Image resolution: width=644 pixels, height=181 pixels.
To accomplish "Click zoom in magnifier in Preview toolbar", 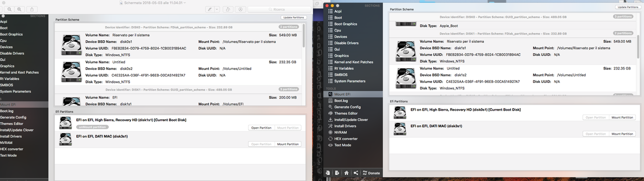I will (x=19, y=9).
